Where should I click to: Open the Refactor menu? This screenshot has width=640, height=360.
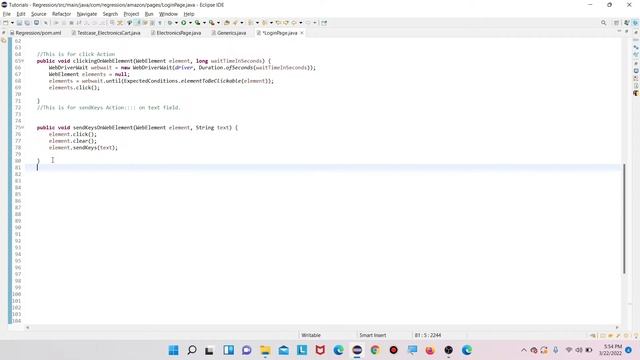(x=62, y=14)
